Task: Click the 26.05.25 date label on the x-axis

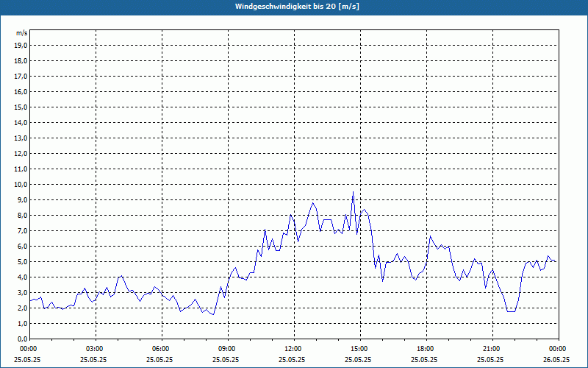Action: [x=556, y=360]
